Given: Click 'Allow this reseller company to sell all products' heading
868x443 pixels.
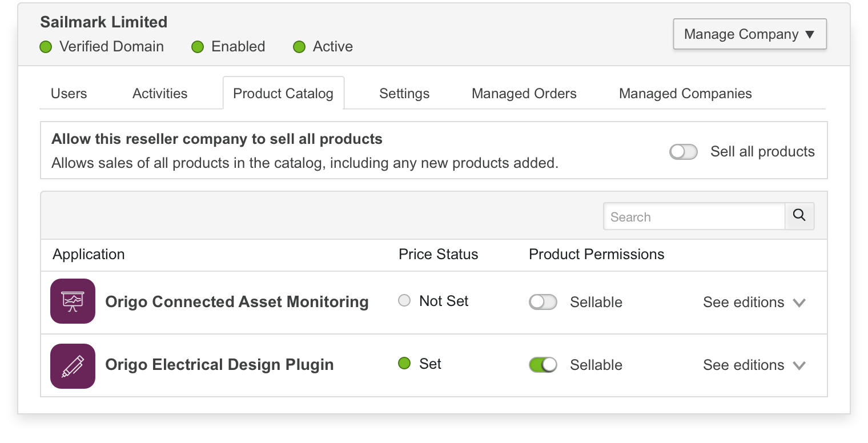Looking at the screenshot, I should (217, 139).
